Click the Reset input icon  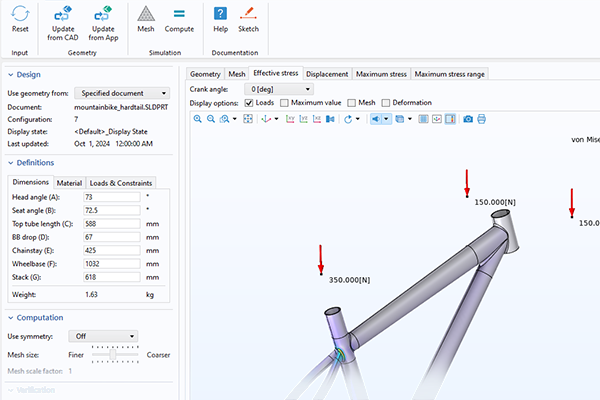[20, 15]
